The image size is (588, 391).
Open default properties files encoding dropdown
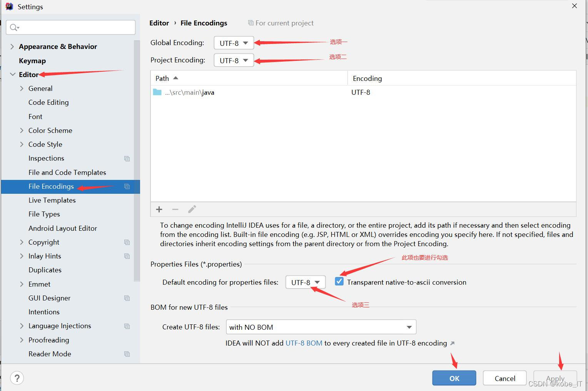306,282
